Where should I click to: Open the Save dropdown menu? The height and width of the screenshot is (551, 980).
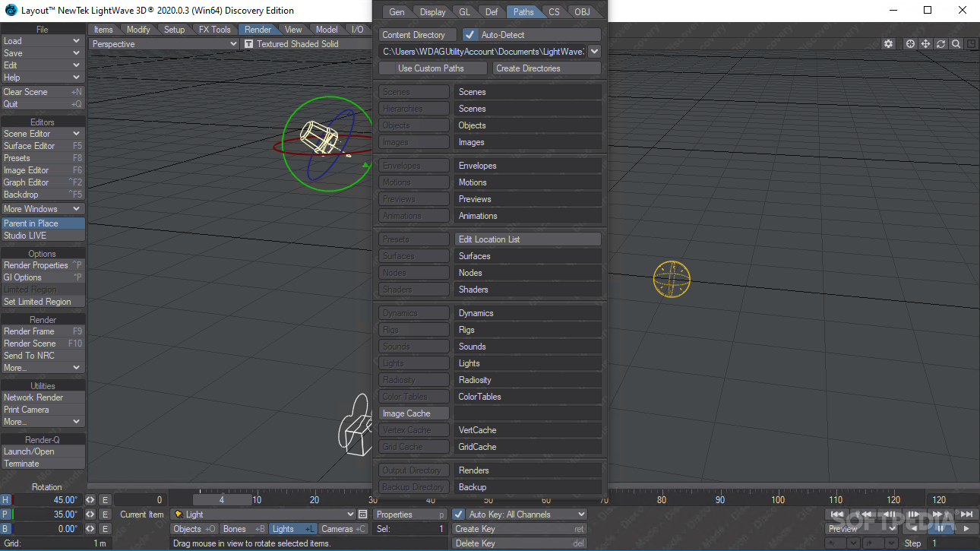pos(43,53)
